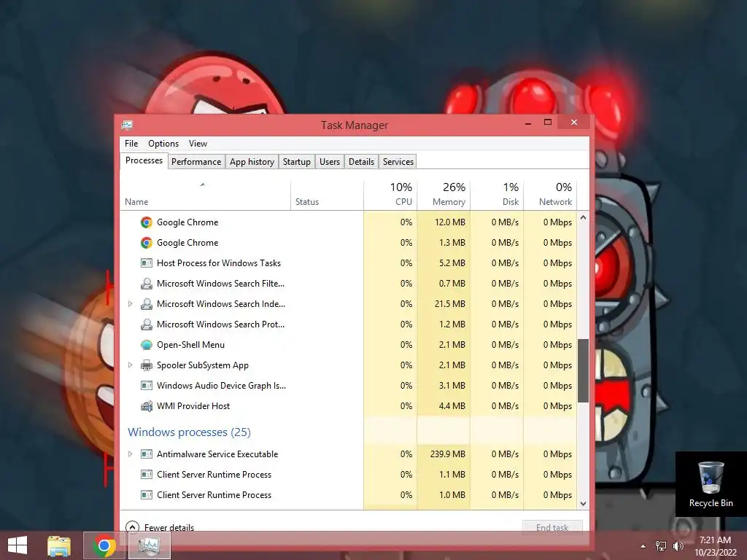Viewport: 747px width, 560px height.
Task: Open the View menu
Action: tap(198, 144)
